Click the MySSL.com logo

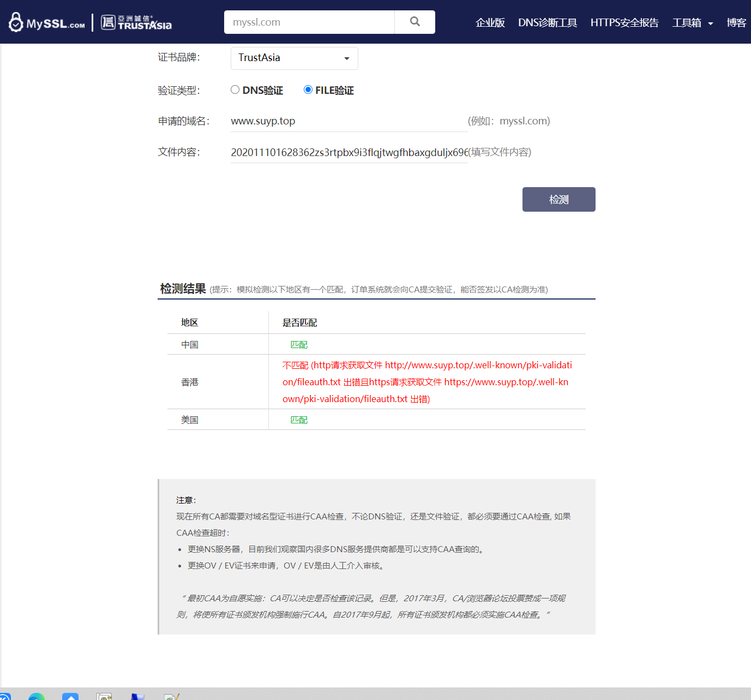point(46,22)
